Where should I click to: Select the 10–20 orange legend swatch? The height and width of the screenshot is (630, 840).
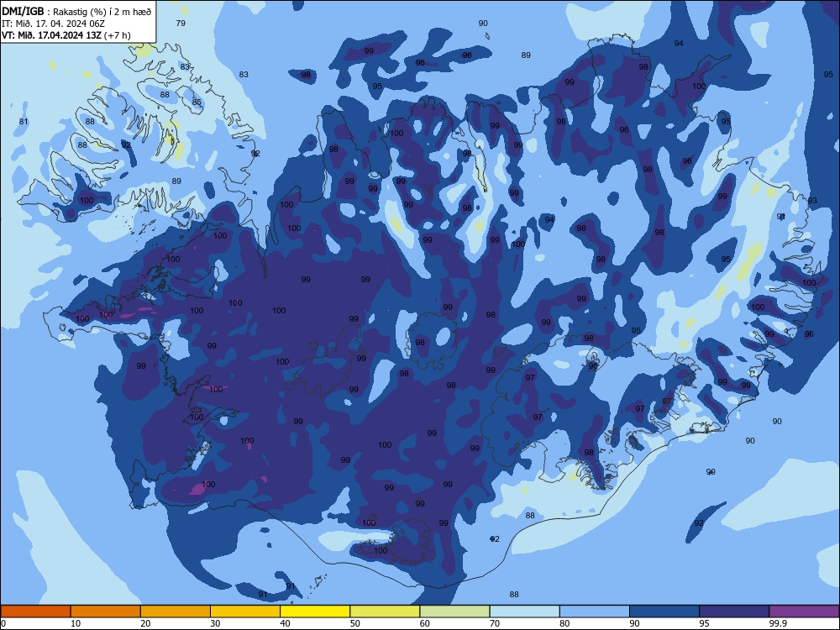[106, 612]
